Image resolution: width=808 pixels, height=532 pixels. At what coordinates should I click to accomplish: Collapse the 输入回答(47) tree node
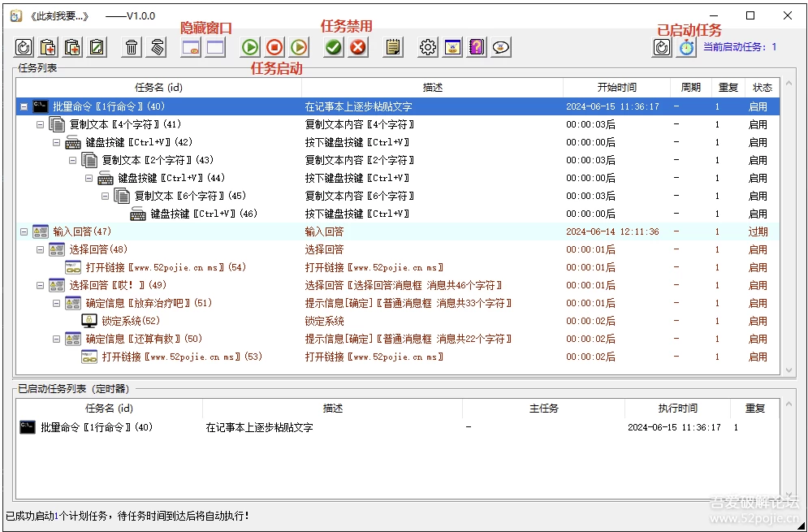(x=24, y=231)
